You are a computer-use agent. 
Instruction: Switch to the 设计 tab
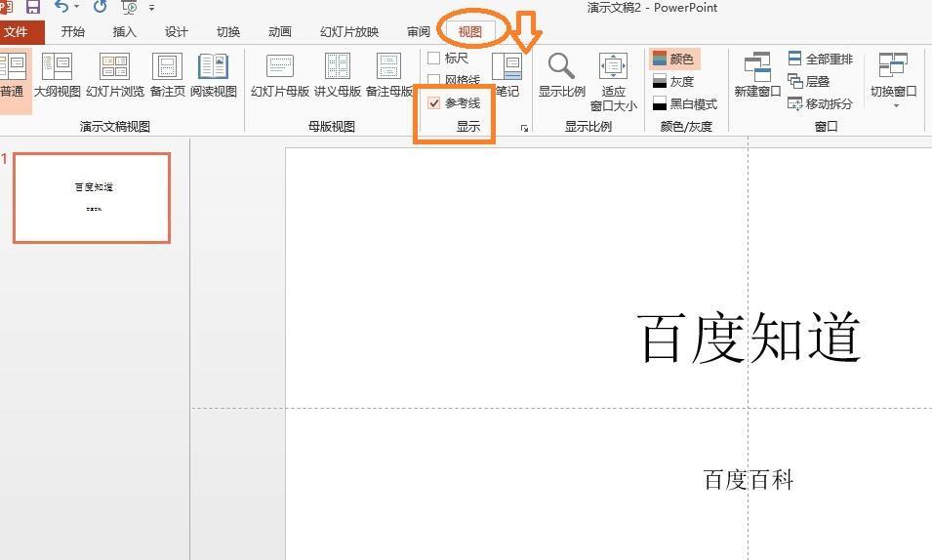pos(176,32)
